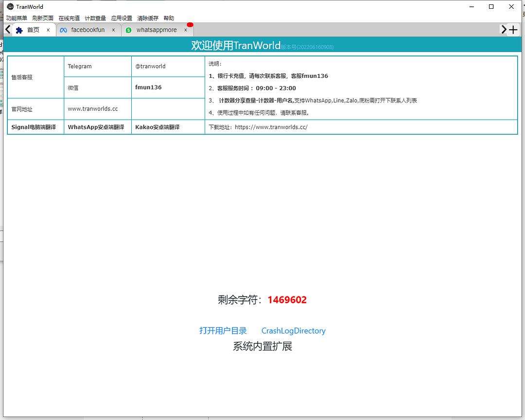Screen dimensions: 525x420
Task: Click the 使用过程中如有任何问题 line
Action: coord(259,113)
